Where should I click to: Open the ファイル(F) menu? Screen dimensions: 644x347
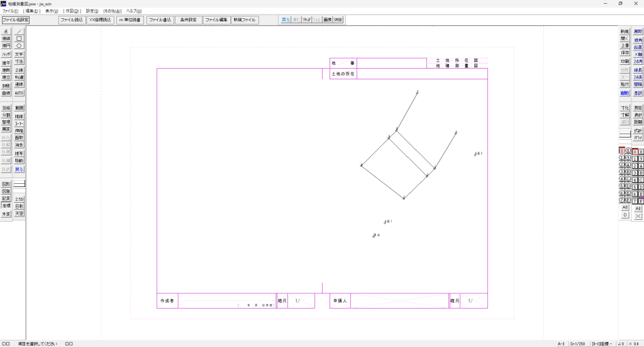coord(11,11)
